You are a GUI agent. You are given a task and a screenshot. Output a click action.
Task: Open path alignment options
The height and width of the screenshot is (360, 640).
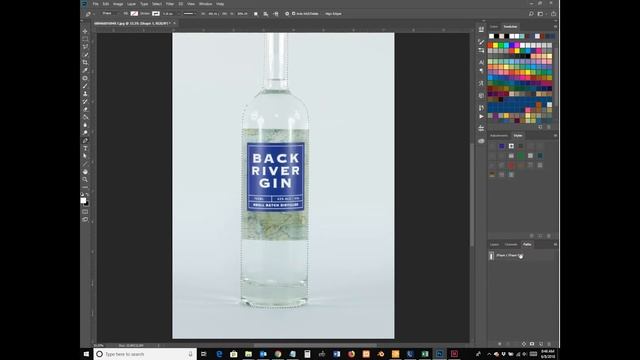tap(266, 13)
